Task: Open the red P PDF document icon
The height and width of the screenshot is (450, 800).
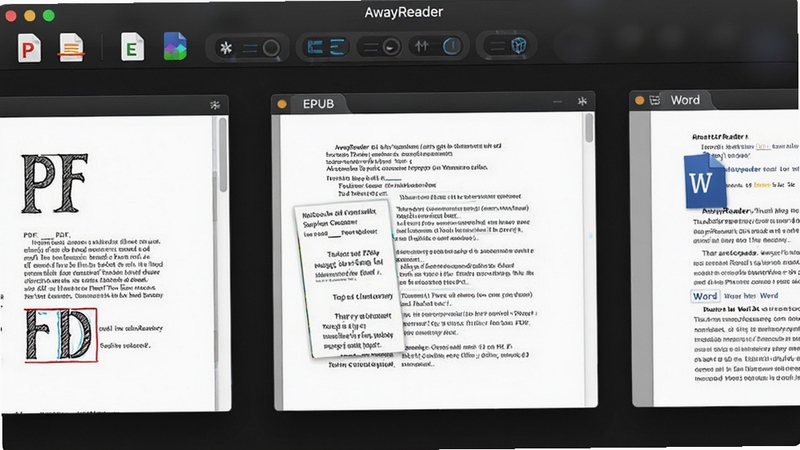Action: click(29, 47)
